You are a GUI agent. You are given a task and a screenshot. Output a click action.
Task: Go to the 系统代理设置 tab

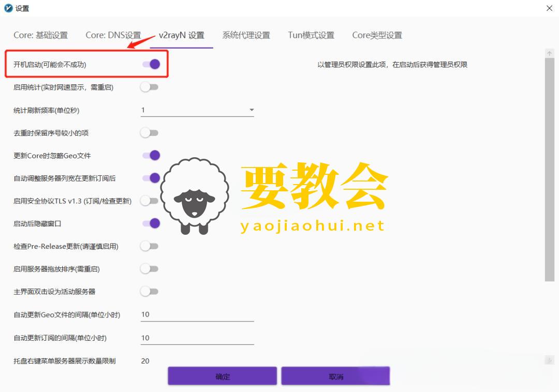point(246,35)
